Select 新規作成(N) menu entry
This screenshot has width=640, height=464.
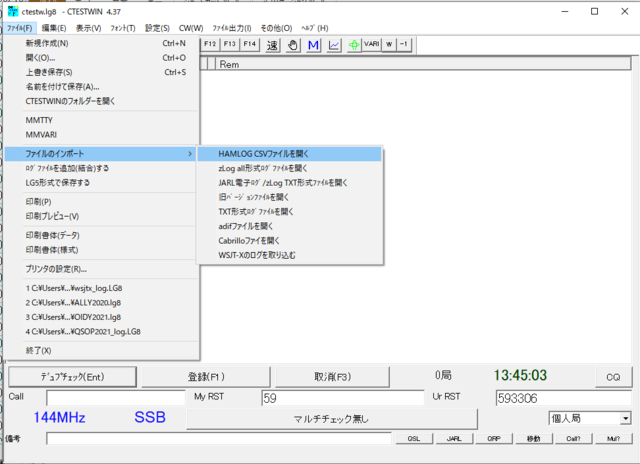101,43
